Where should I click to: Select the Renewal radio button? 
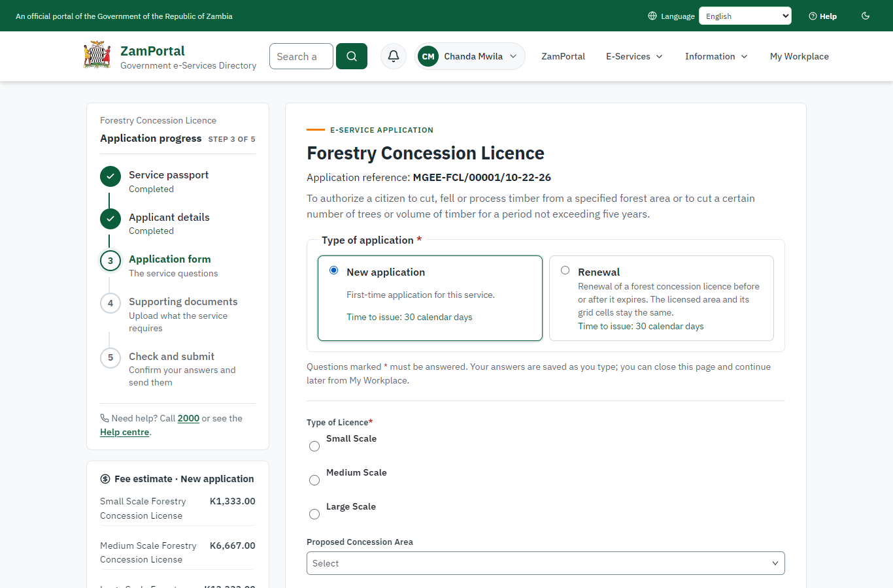[x=565, y=270]
